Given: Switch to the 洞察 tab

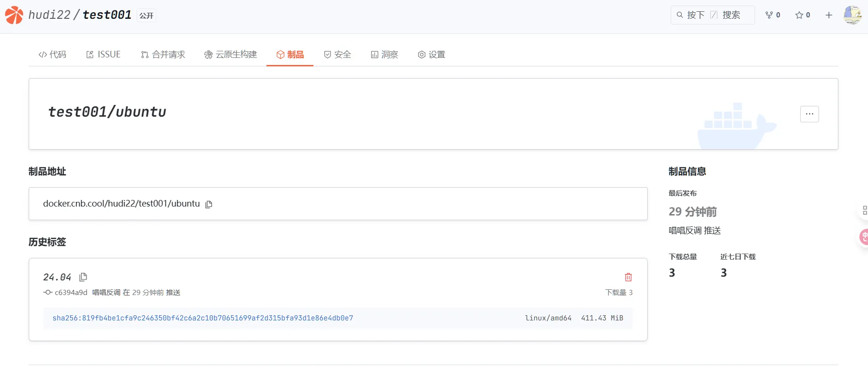Looking at the screenshot, I should [385, 55].
